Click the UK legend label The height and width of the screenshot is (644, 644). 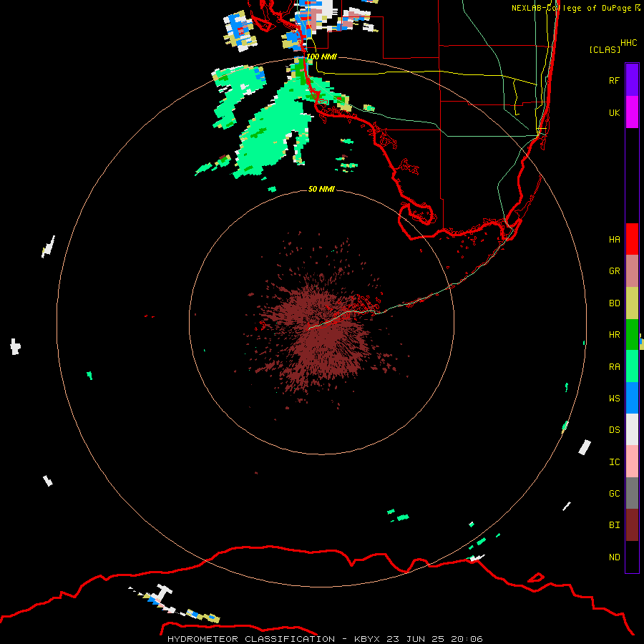pyautogui.click(x=614, y=112)
